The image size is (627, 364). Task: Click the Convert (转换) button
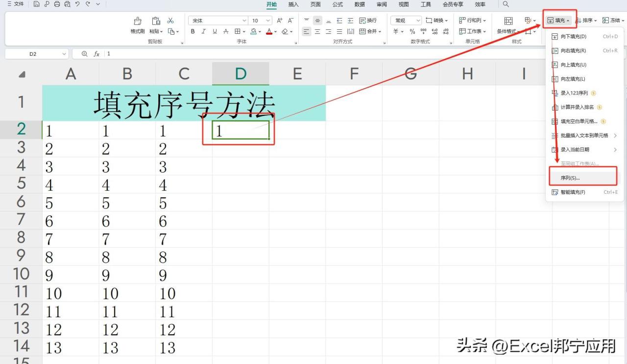point(437,21)
